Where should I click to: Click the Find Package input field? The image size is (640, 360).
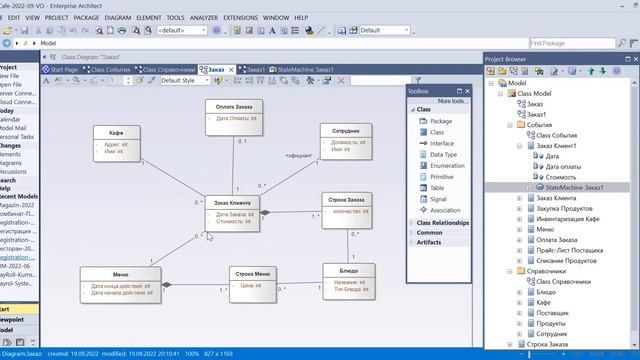coord(572,43)
